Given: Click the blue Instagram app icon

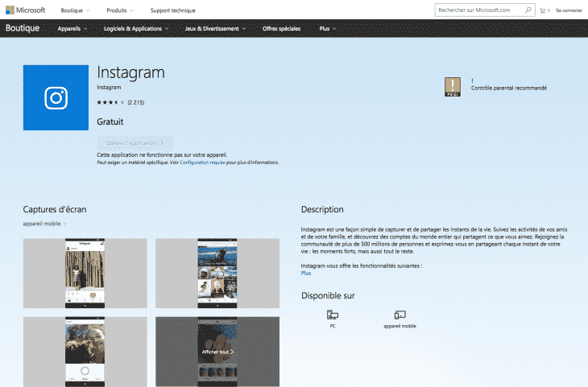Looking at the screenshot, I should click(56, 98).
